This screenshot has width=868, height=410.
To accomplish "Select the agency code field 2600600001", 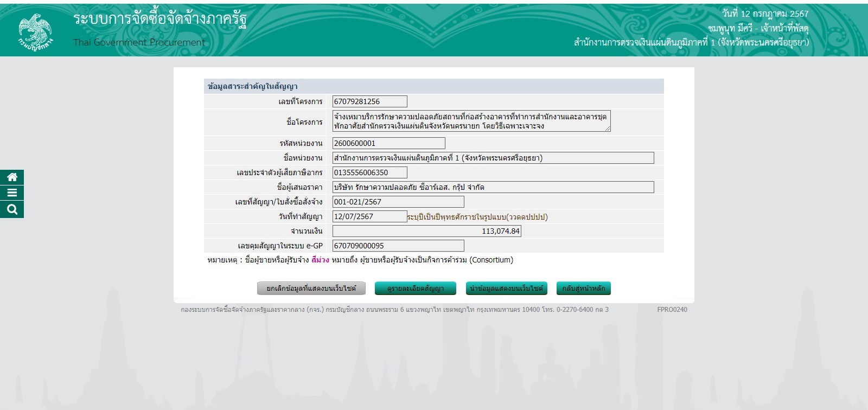I will click(388, 143).
